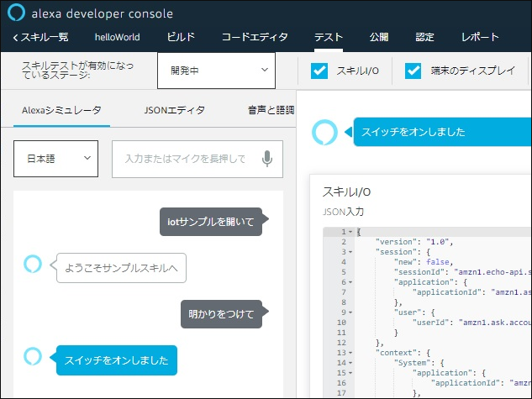Click the microphone icon in utterance field
532x399 pixels.
pyautogui.click(x=267, y=159)
